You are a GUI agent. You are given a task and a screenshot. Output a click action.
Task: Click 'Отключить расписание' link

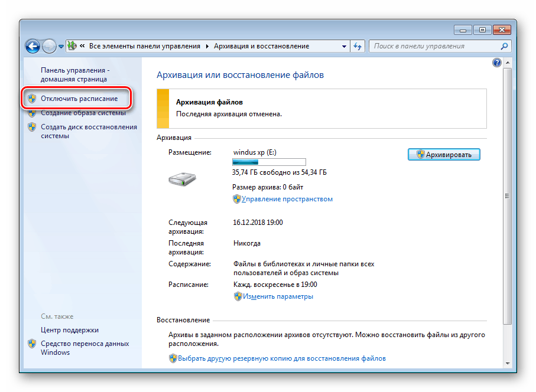pyautogui.click(x=79, y=99)
